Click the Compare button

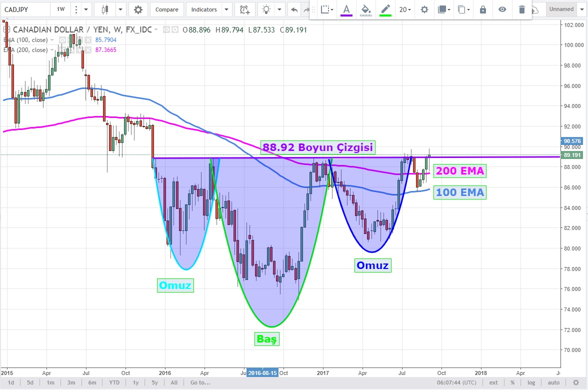(166, 9)
